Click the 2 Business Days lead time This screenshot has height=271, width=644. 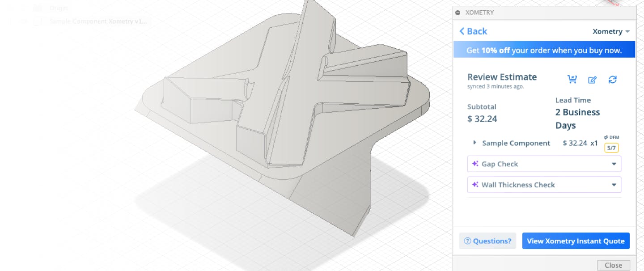click(578, 119)
